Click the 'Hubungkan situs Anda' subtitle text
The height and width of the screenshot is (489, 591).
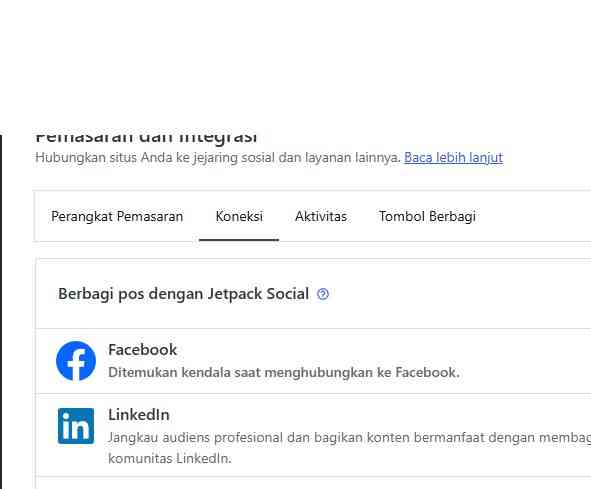217,157
